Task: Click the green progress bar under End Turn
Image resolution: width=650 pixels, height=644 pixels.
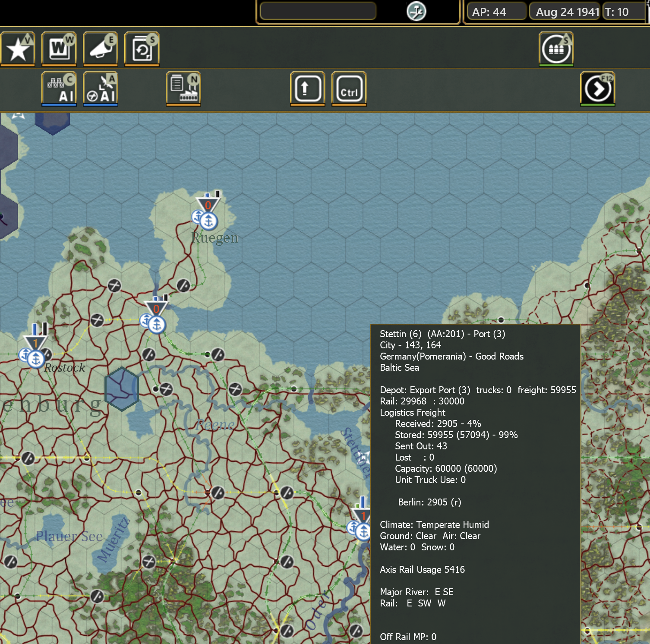Action: [597, 104]
